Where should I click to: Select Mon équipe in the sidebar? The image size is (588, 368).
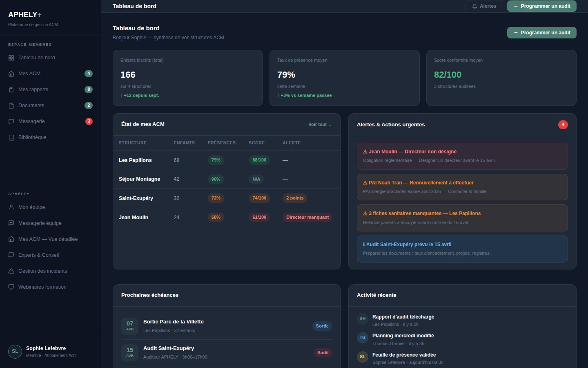(x=31, y=207)
